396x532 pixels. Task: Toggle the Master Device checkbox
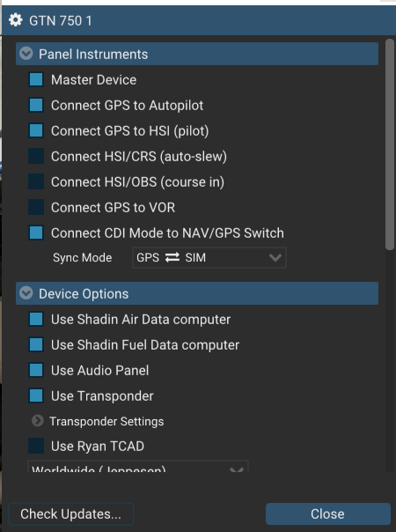(x=36, y=79)
